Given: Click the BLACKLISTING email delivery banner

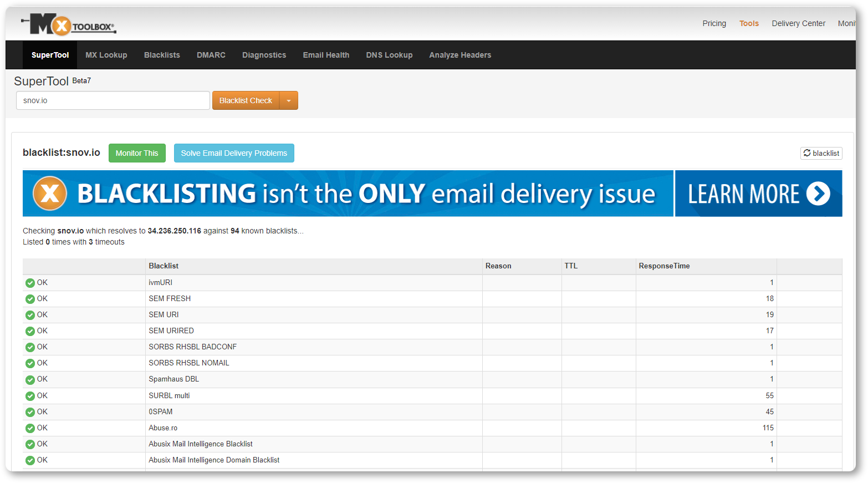Looking at the screenshot, I should [x=348, y=194].
